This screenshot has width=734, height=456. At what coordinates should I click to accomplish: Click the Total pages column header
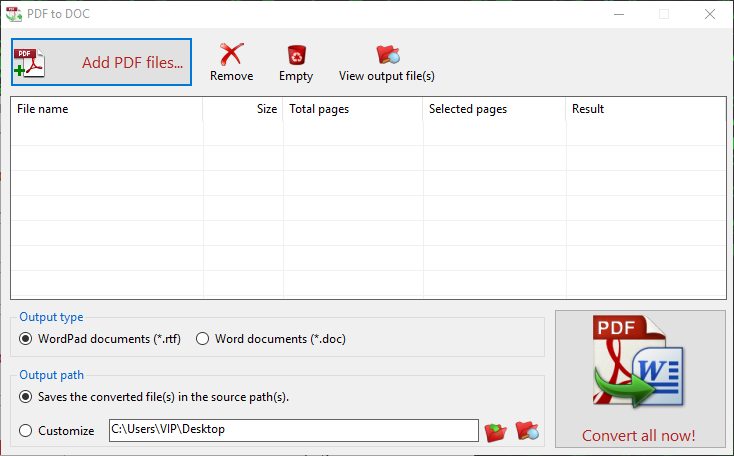coord(353,109)
